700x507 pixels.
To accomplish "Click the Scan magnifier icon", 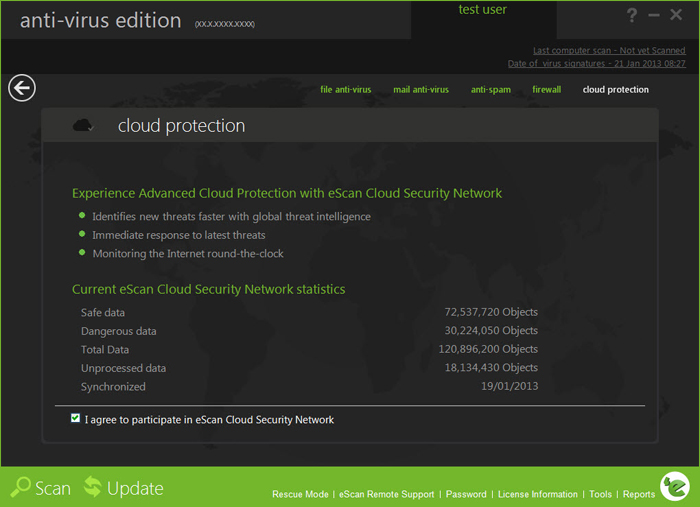I will tap(21, 487).
